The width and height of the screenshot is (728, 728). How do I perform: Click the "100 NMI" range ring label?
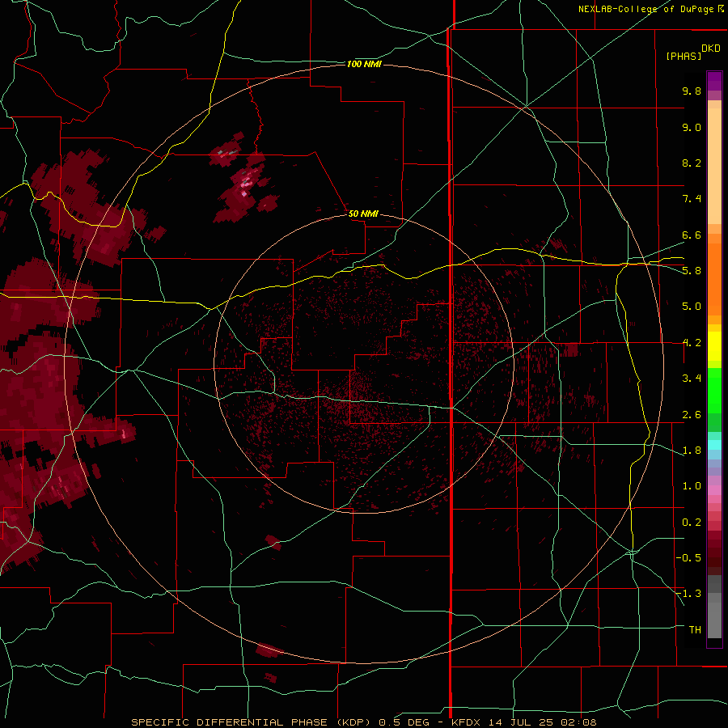(364, 64)
